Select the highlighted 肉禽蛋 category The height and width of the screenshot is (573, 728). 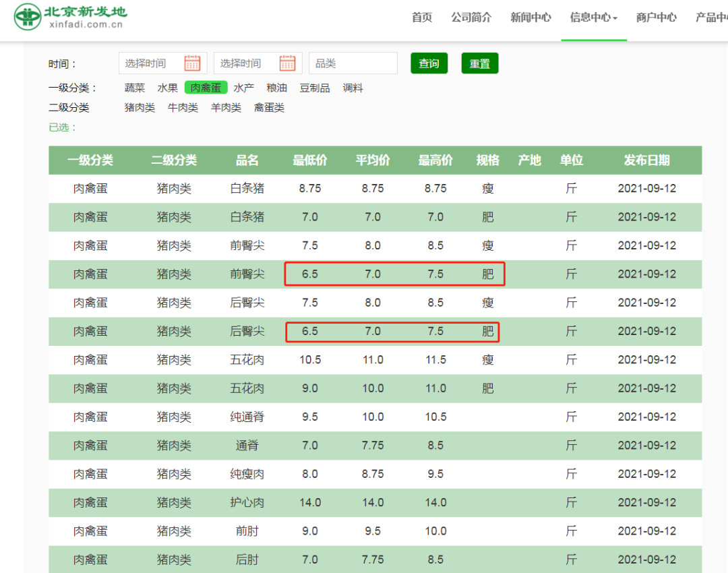pos(206,88)
